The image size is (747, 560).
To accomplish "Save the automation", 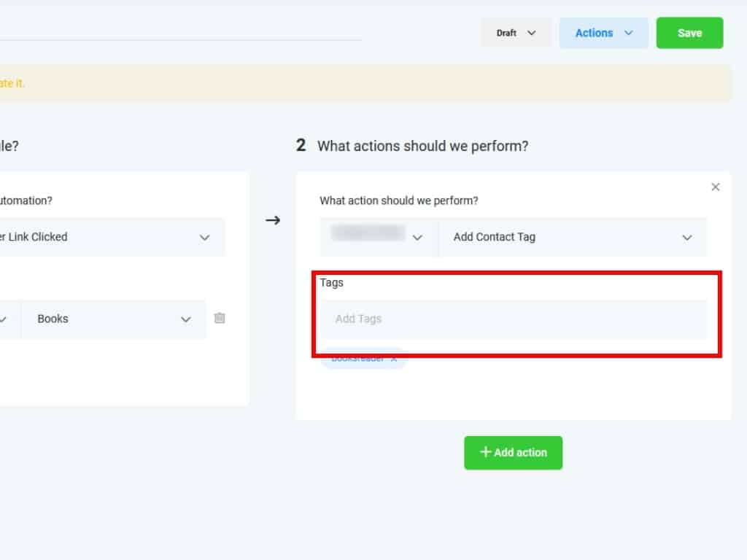I will tap(689, 33).
